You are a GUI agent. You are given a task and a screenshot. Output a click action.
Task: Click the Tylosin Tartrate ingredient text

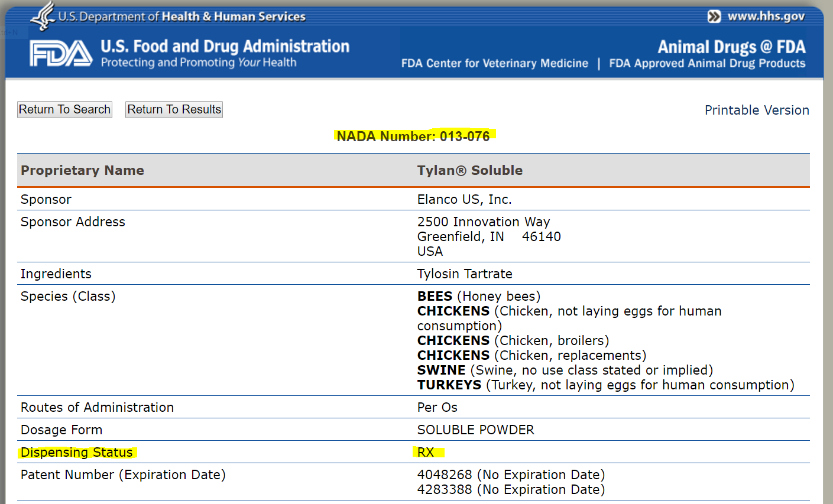465,274
